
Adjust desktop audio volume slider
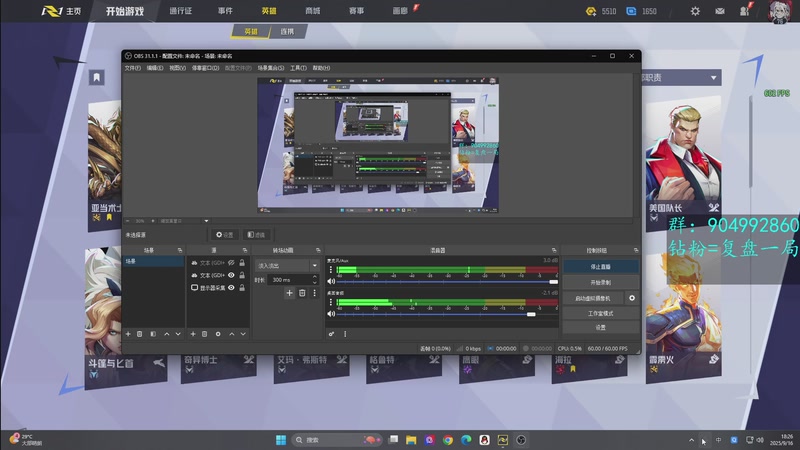click(446, 314)
